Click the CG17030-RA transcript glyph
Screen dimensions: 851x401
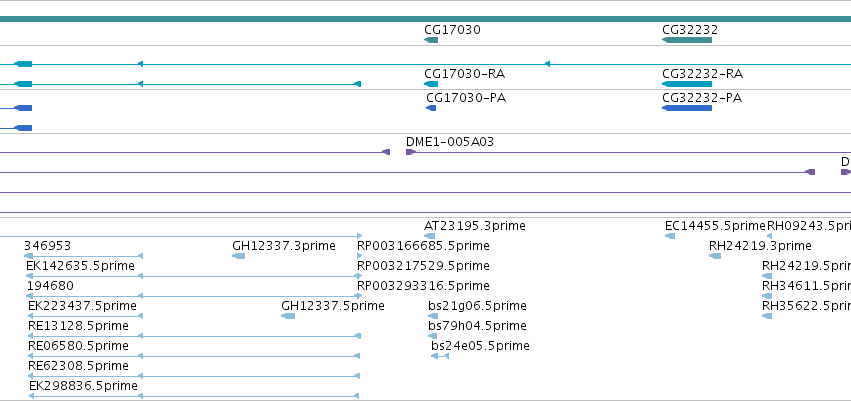(x=431, y=84)
